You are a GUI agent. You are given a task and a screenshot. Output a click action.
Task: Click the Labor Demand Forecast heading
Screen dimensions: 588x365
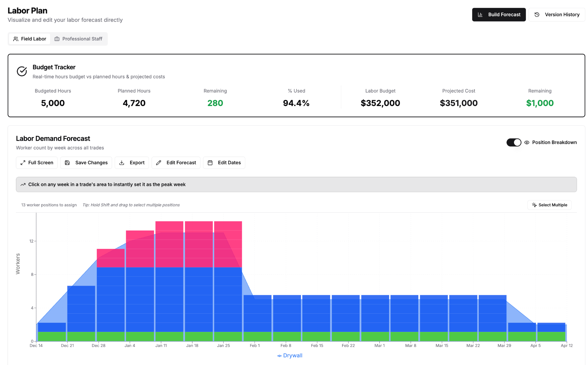[53, 139]
